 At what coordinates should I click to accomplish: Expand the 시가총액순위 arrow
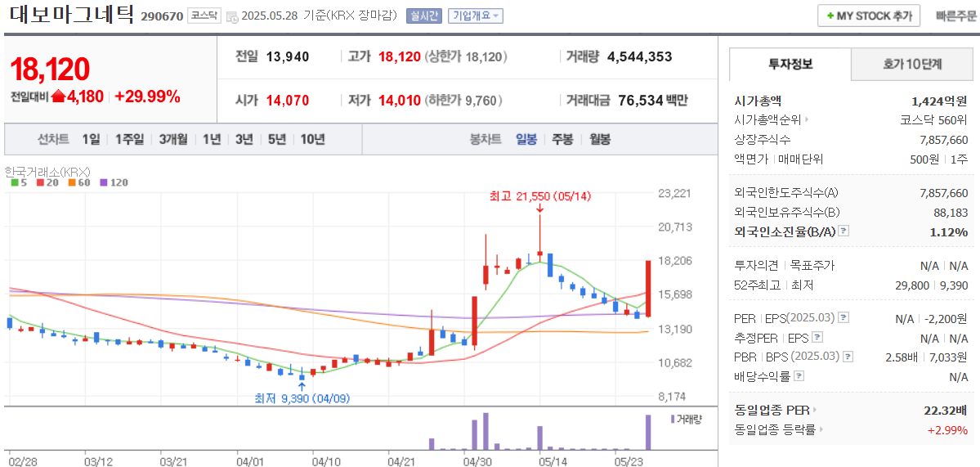pyautogui.click(x=808, y=119)
